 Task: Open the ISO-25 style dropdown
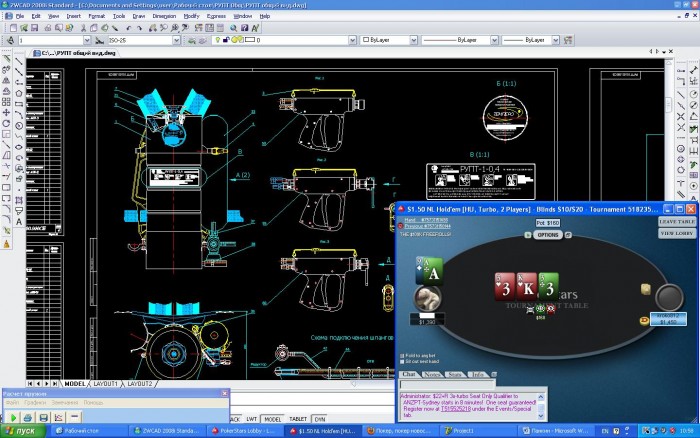tap(176, 40)
